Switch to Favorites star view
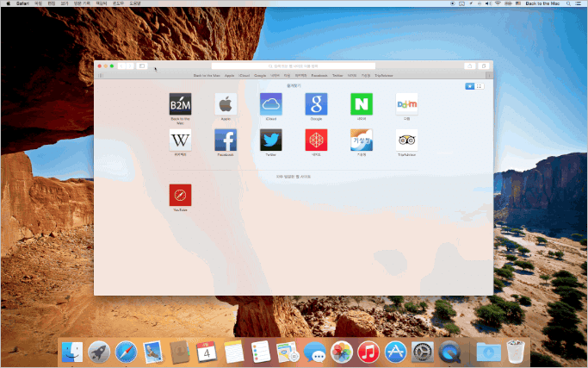588x368 pixels. [x=470, y=86]
